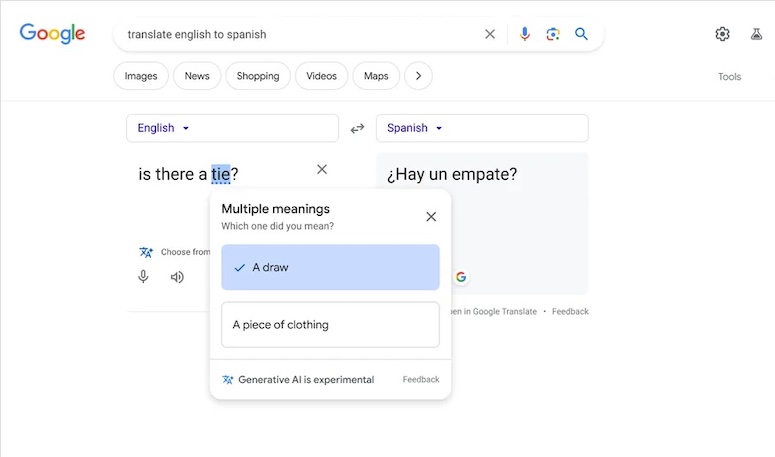Click the 'Multiple meanings' heading

click(x=275, y=208)
